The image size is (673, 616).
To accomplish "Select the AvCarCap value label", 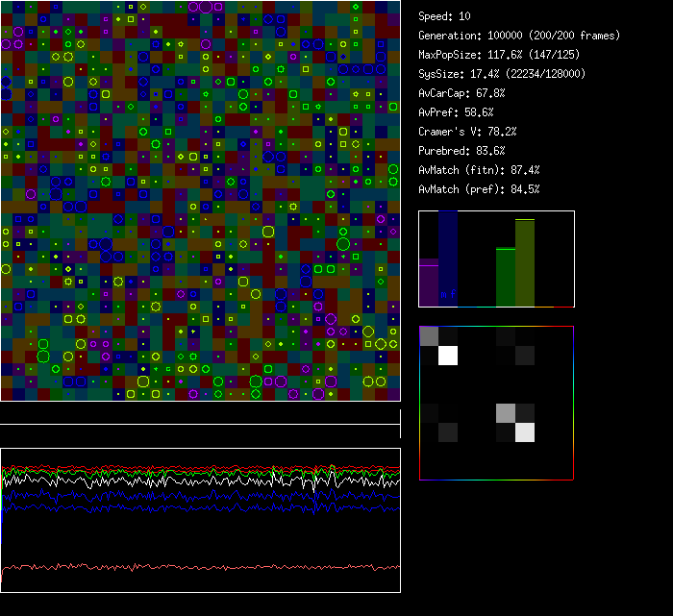I will [461, 93].
